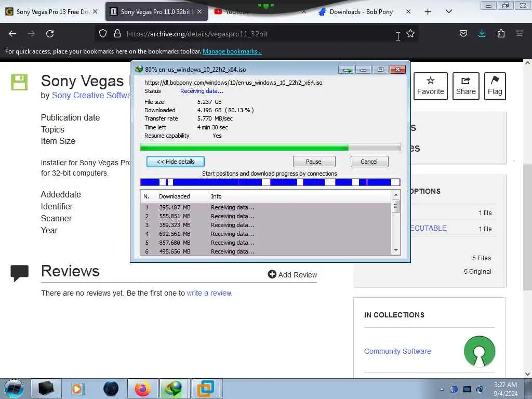Switch to the YouTube tab

237,12
